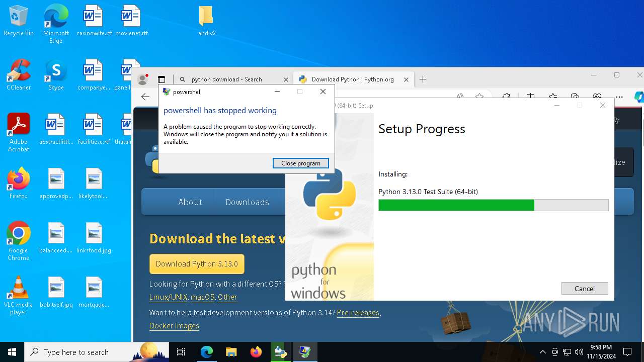The width and height of the screenshot is (644, 362).
Task: Open volume control in system tray
Action: coord(579,352)
